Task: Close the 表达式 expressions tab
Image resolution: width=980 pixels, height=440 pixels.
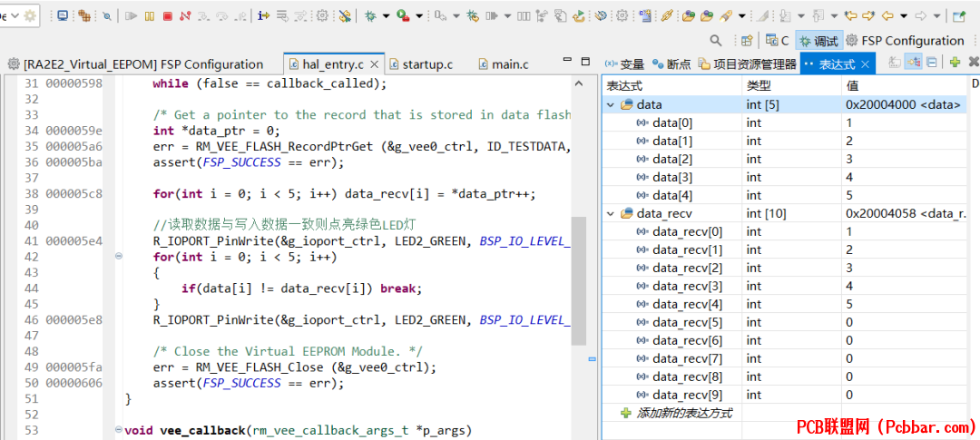Action: tap(866, 64)
